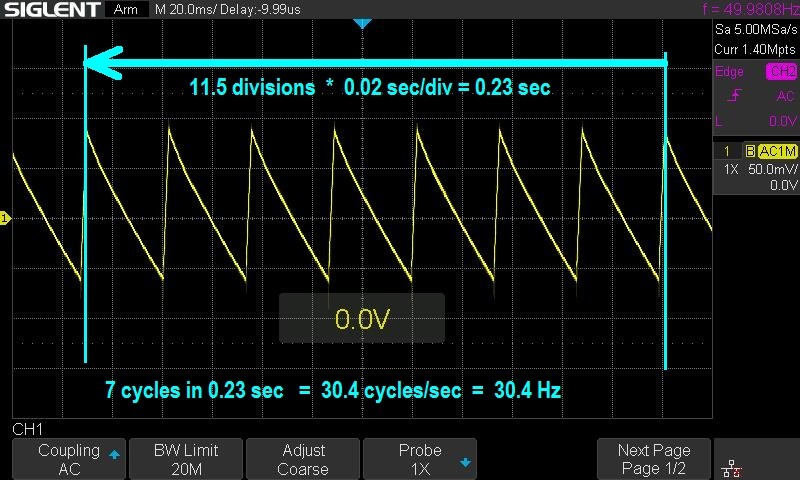The width and height of the screenshot is (800, 480).
Task: Click the Sa 5.00MSa/s sample rate
Action: tap(756, 29)
